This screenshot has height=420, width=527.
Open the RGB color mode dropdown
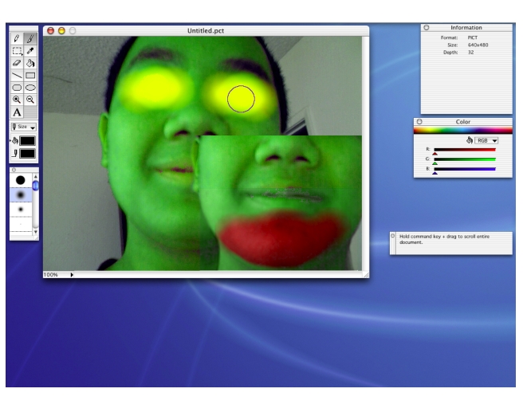486,140
